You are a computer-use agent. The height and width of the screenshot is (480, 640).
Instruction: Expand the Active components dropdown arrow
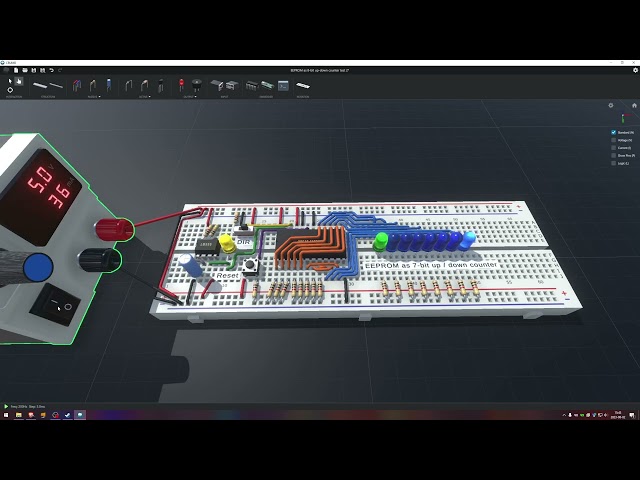149,97
